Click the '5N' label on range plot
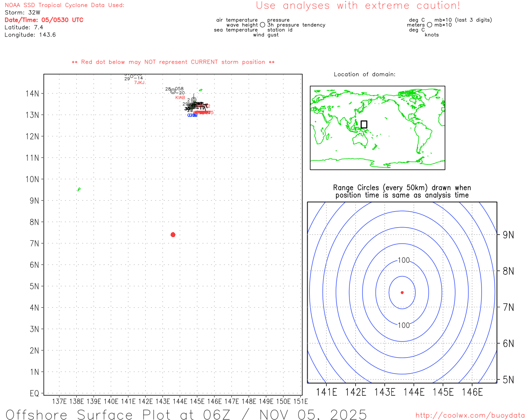 pos(508,380)
